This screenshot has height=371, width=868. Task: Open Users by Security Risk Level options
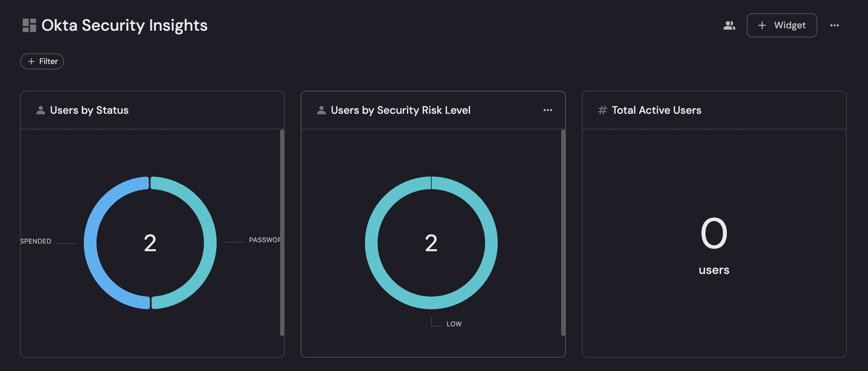(548, 110)
